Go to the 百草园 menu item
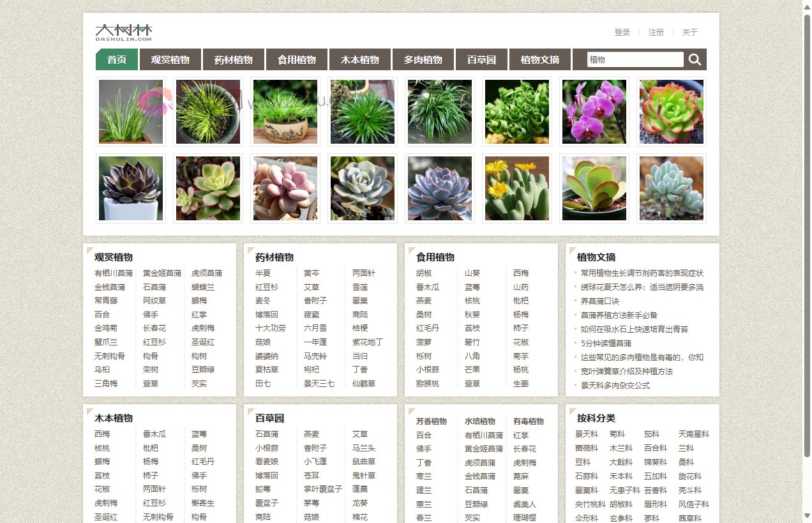The height and width of the screenshot is (523, 812). [481, 59]
